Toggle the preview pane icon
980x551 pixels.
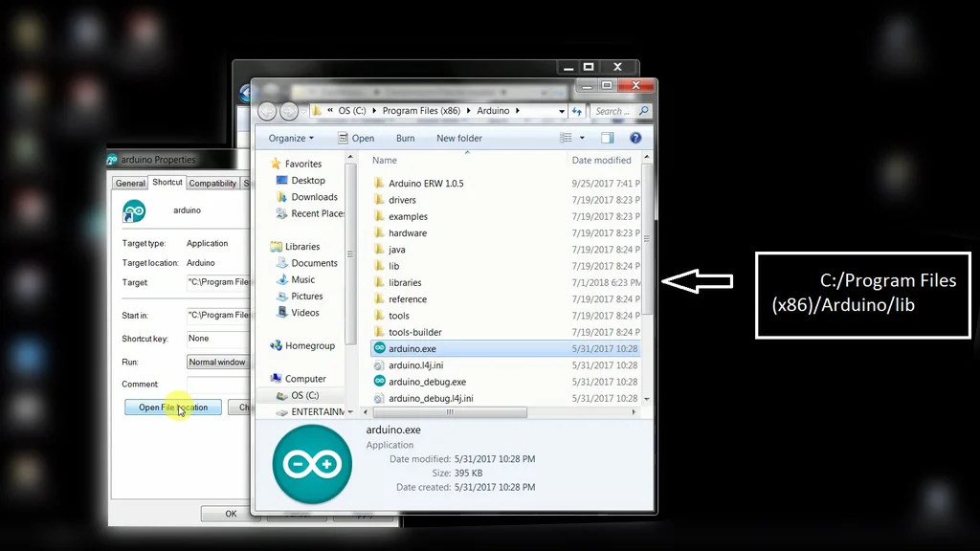608,138
